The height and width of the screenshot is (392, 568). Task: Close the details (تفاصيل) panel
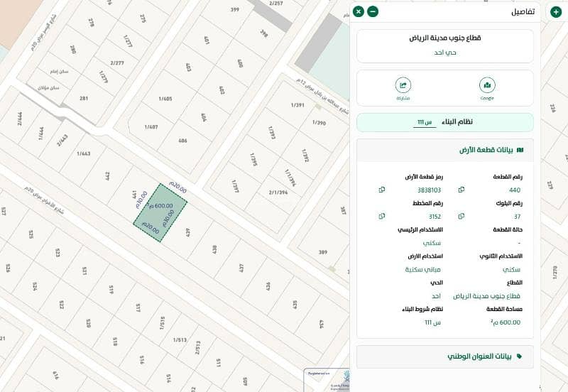pyautogui.click(x=359, y=11)
